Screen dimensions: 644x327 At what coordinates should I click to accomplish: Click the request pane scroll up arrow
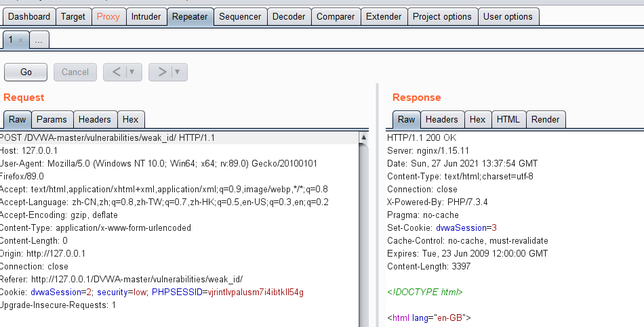pos(364,138)
